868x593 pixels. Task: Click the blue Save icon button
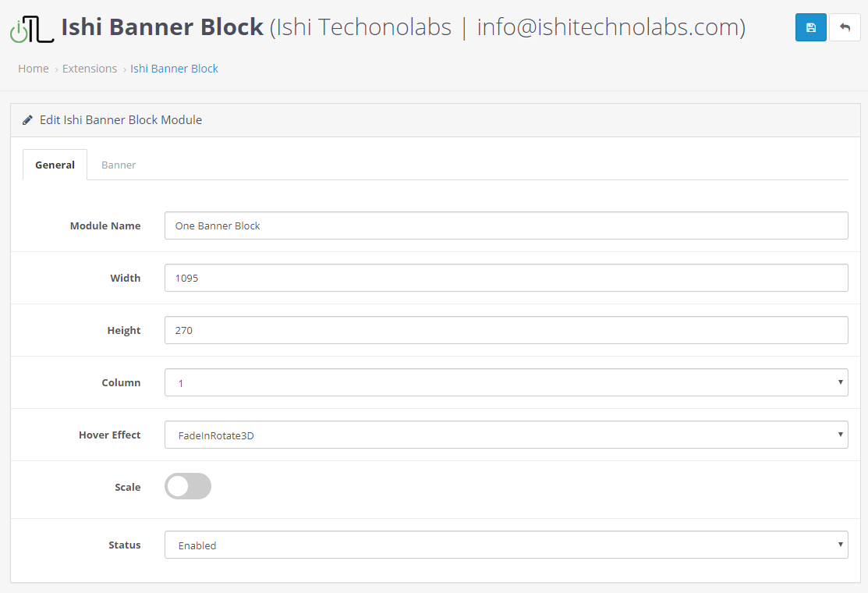[x=810, y=27]
